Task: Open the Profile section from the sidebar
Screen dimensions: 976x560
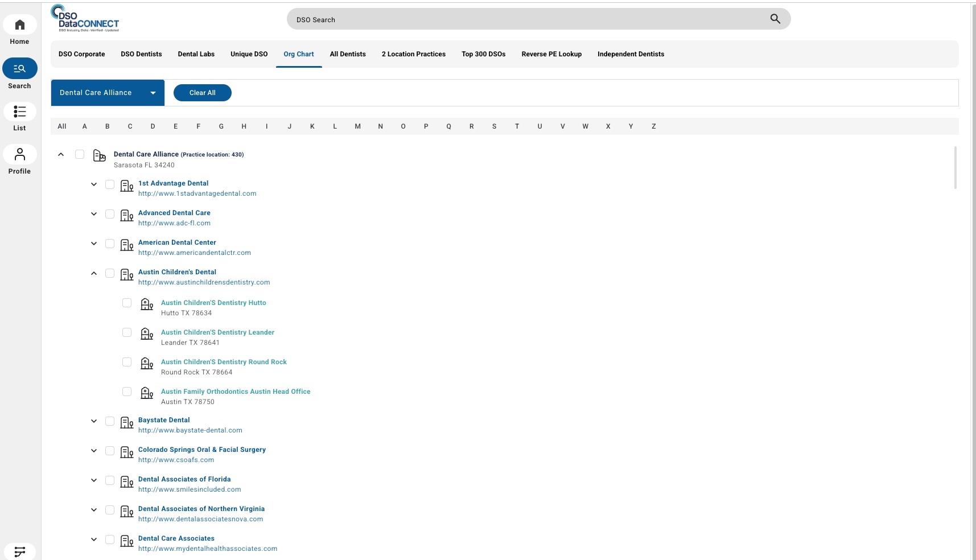Action: coord(20,154)
